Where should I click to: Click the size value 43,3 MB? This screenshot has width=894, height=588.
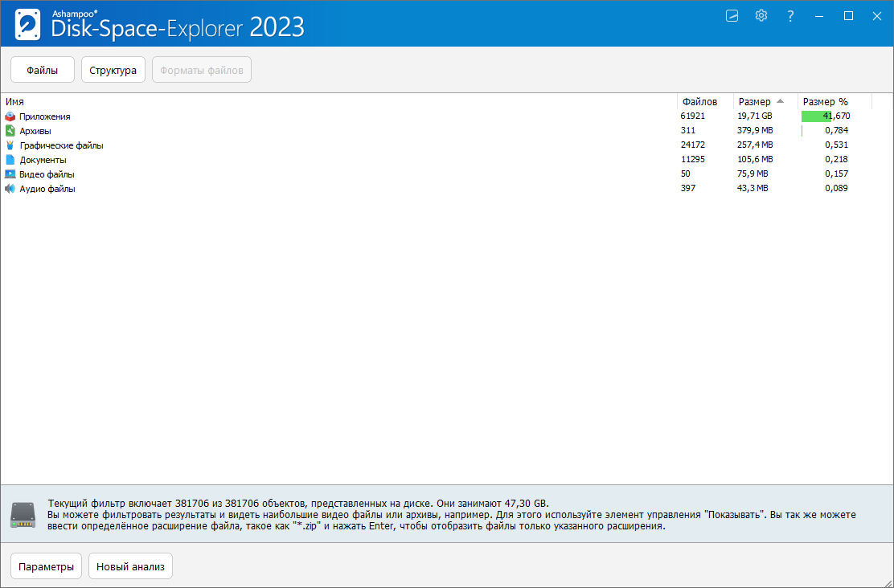753,188
